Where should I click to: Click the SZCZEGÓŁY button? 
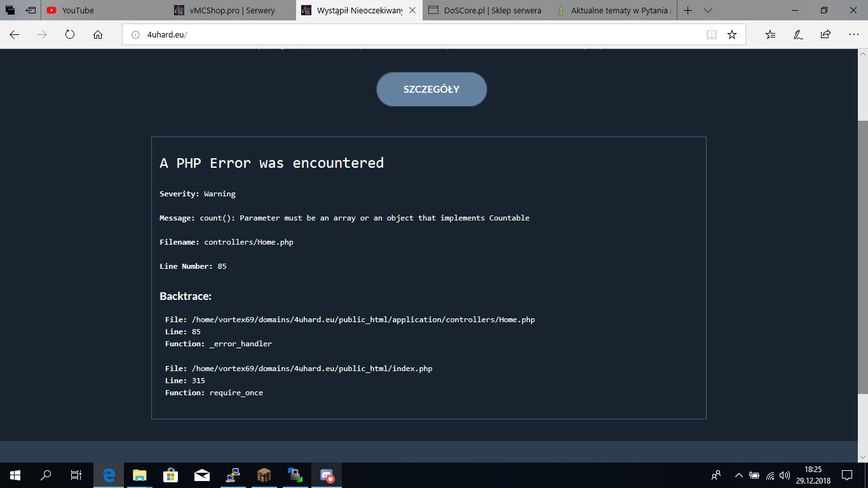431,90
